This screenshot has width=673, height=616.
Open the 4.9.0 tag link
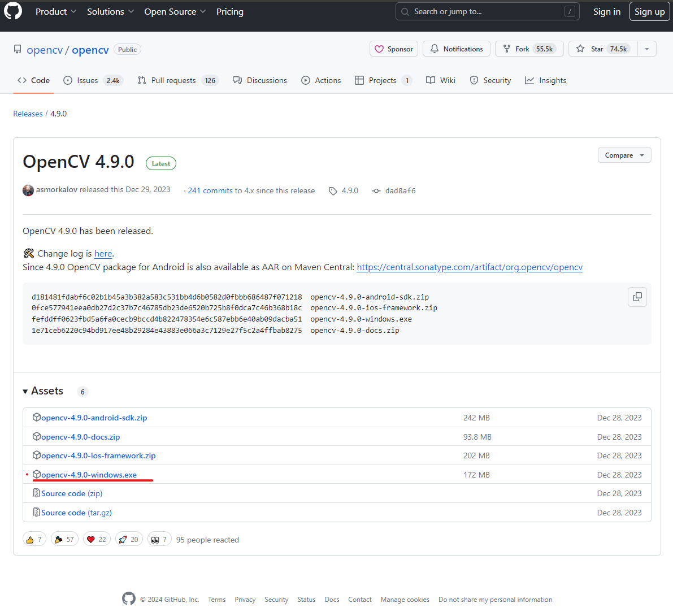[344, 190]
